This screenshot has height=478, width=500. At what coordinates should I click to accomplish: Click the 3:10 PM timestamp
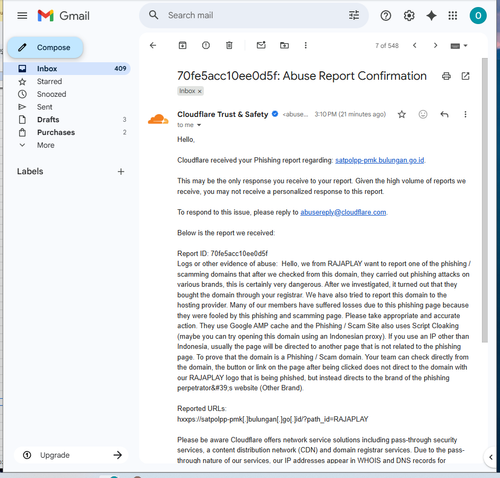(350, 114)
